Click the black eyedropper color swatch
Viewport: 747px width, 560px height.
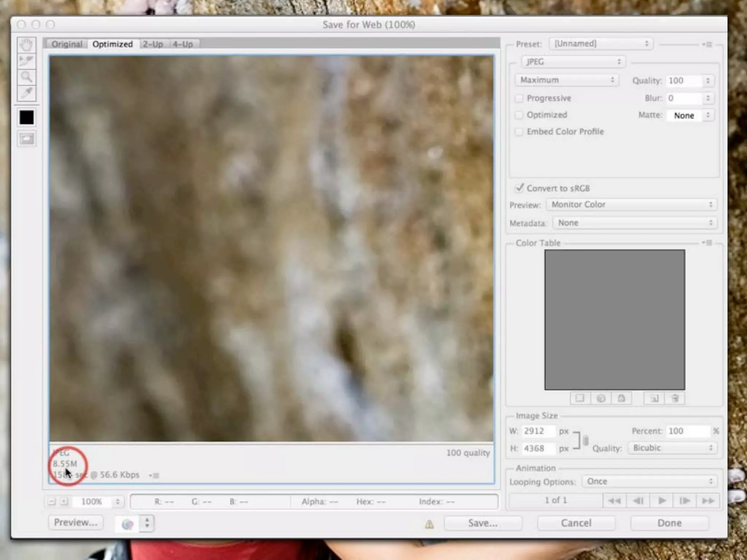click(x=26, y=117)
